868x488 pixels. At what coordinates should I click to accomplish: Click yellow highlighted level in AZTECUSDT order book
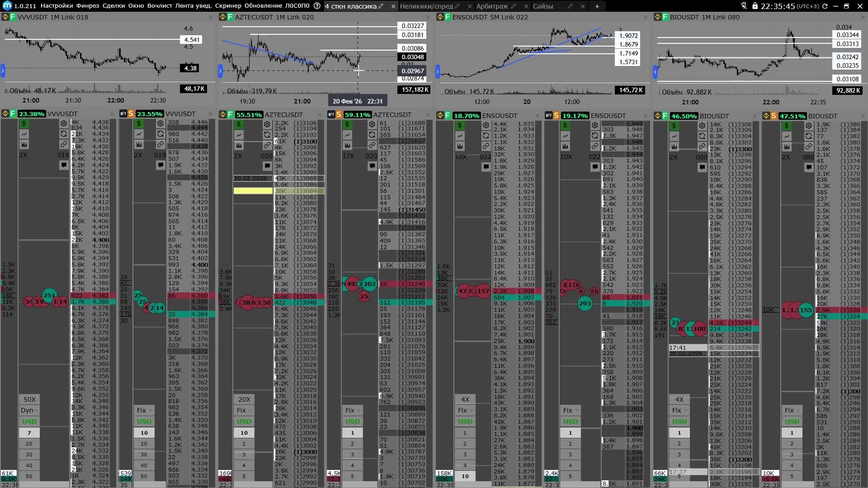[253, 191]
